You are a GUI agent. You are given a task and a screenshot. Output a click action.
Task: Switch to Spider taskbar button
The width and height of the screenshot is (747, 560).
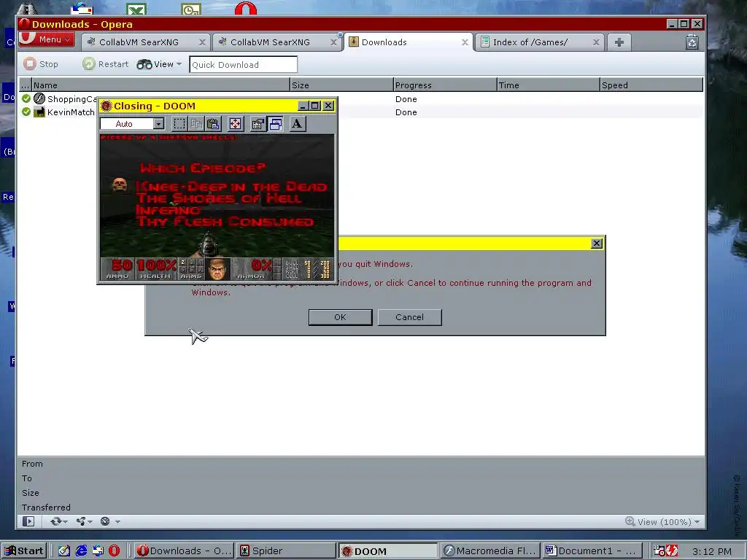click(x=286, y=551)
